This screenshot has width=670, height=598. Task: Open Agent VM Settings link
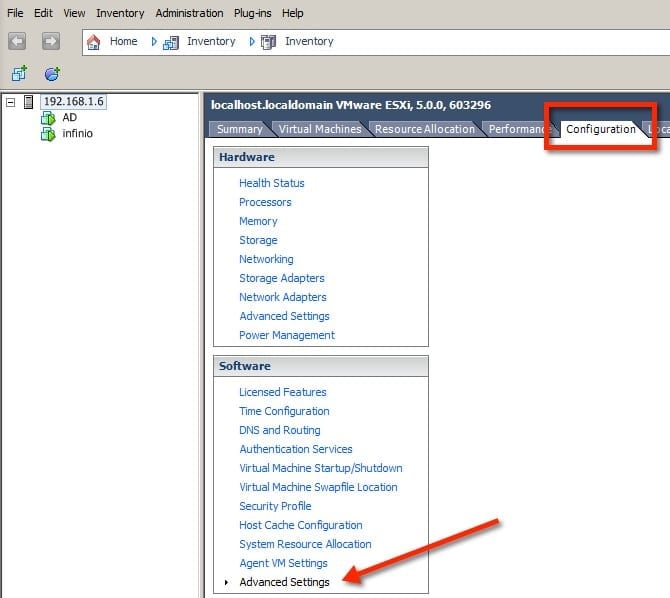284,563
